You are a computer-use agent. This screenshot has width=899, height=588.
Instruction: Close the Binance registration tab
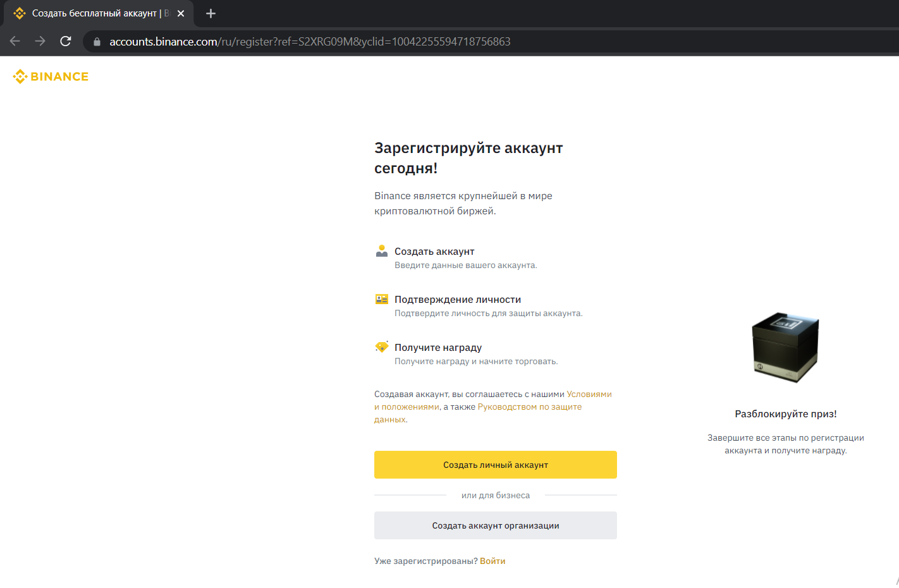[x=181, y=13]
